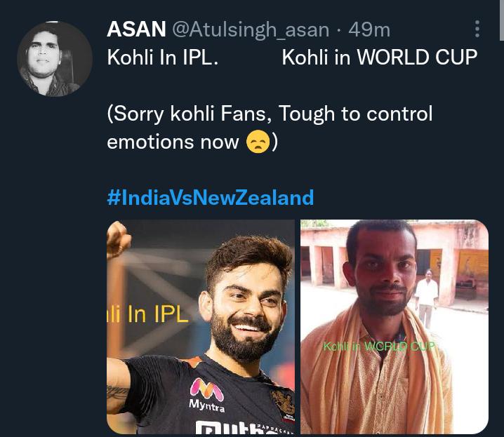Open ASAN's circular profile picture
Viewport: 504px width, 437px height.
[x=55, y=59]
